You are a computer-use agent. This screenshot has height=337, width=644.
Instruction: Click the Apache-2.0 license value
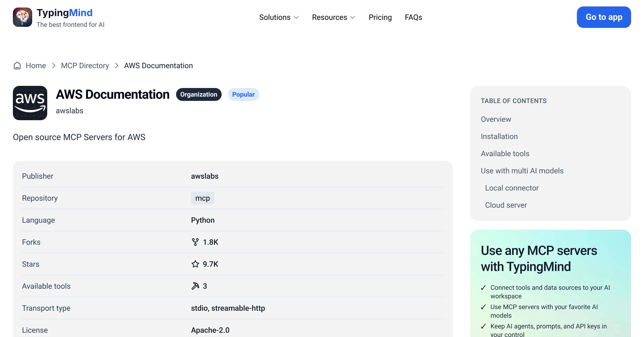(x=210, y=330)
